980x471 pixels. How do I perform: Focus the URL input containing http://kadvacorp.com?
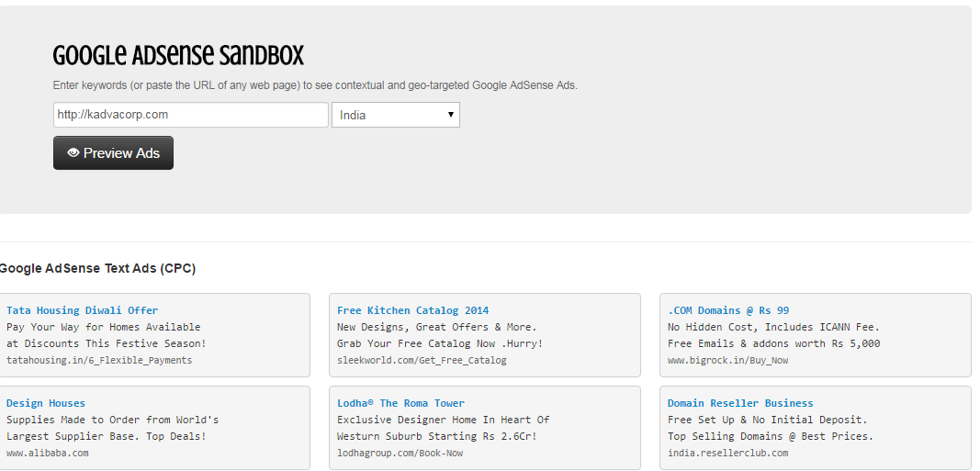(191, 115)
